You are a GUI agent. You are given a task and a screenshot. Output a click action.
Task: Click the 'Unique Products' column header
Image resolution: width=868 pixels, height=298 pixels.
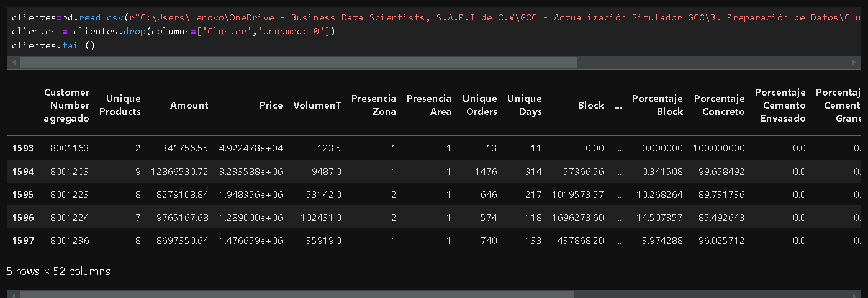pos(124,106)
